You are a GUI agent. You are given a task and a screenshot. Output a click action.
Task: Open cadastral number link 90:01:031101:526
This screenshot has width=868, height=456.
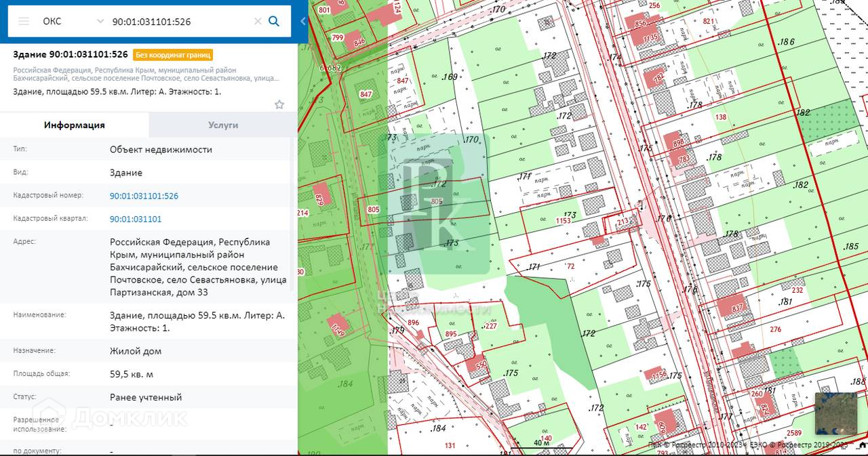[x=144, y=196]
